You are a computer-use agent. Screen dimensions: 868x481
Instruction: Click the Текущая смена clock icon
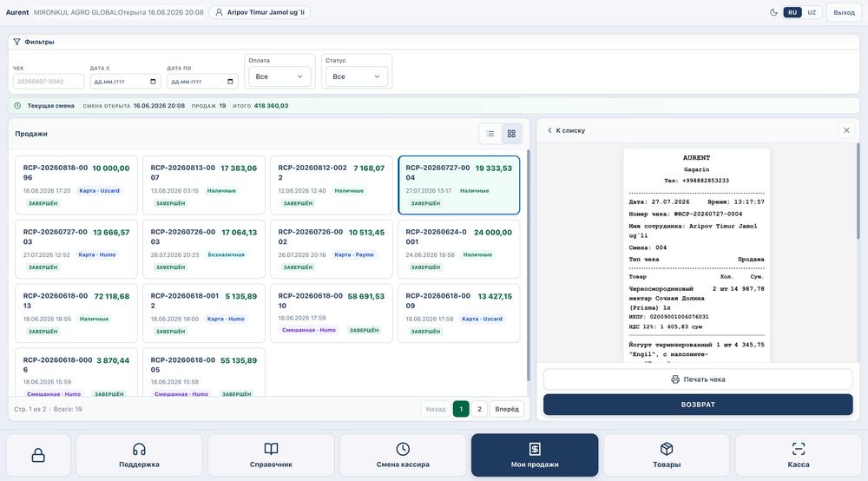[x=17, y=106]
